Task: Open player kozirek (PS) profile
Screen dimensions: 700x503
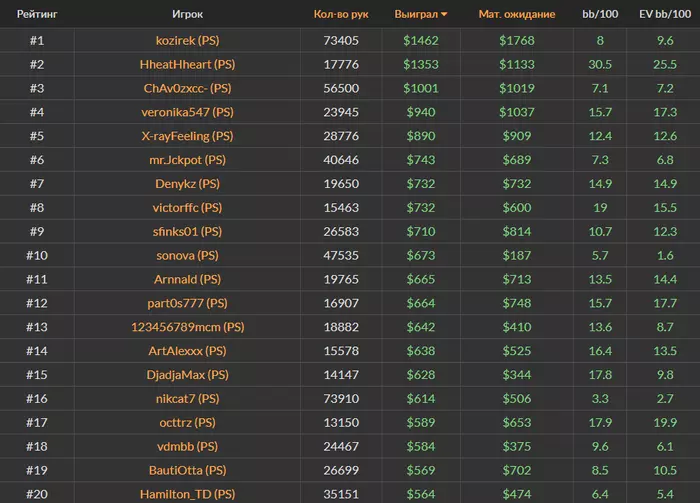Action: [x=188, y=41]
